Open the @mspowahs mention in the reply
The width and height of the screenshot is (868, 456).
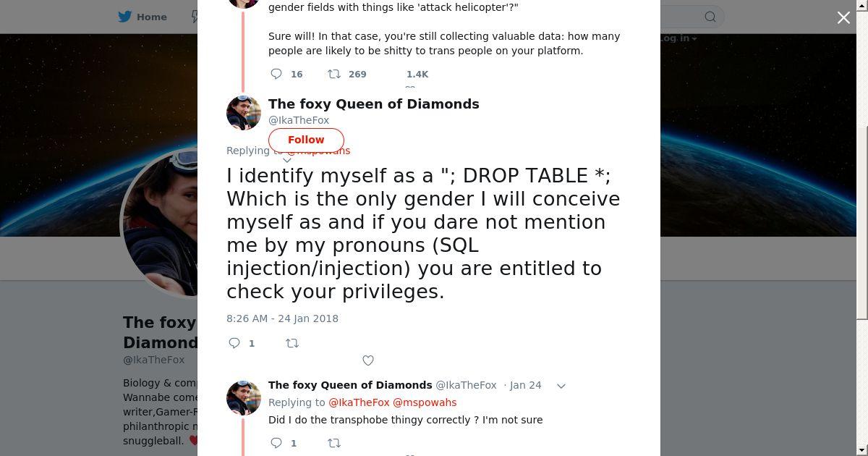click(x=425, y=402)
